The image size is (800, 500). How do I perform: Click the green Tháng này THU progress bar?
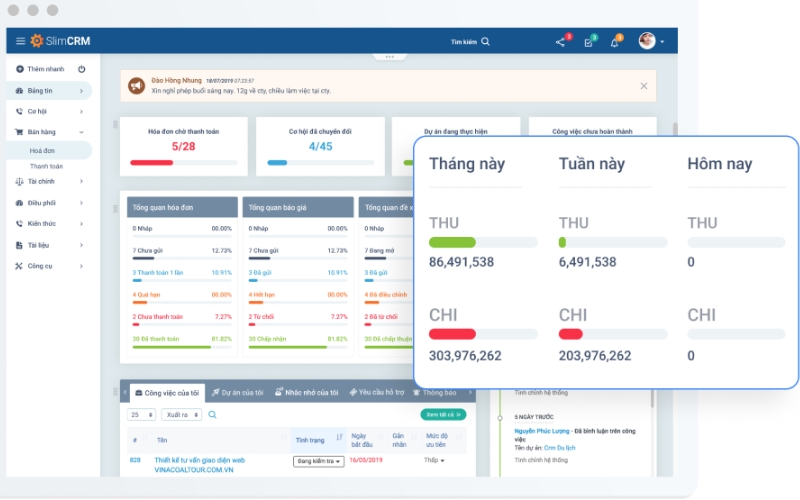pyautogui.click(x=453, y=242)
